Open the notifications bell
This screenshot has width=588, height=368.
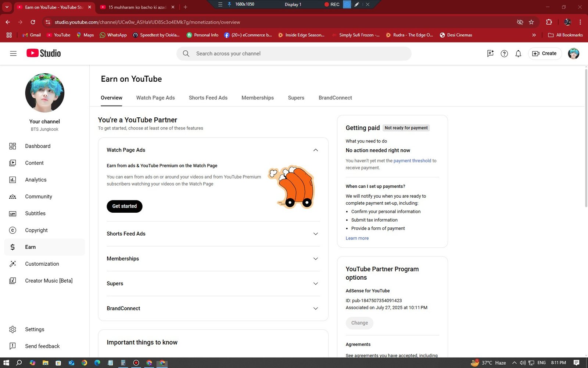click(518, 54)
